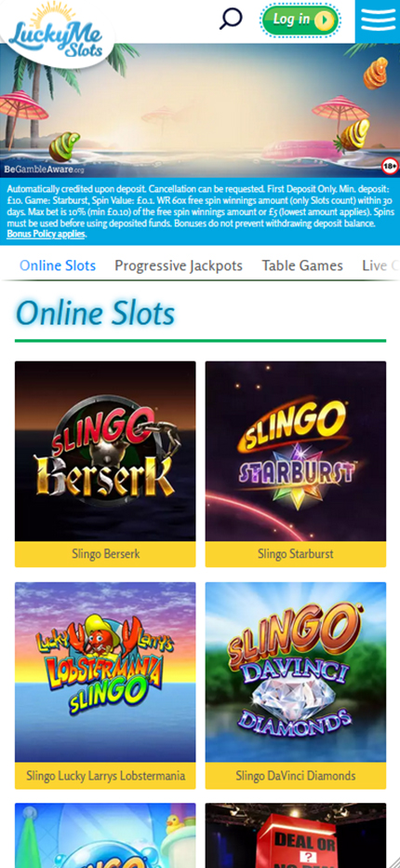The height and width of the screenshot is (868, 400).
Task: Open the BeGambleAware.org logo link
Action: point(45,169)
